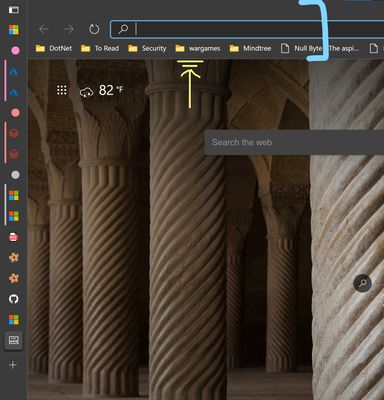Open the Mindtree bookmarks folder

pyautogui.click(x=250, y=49)
